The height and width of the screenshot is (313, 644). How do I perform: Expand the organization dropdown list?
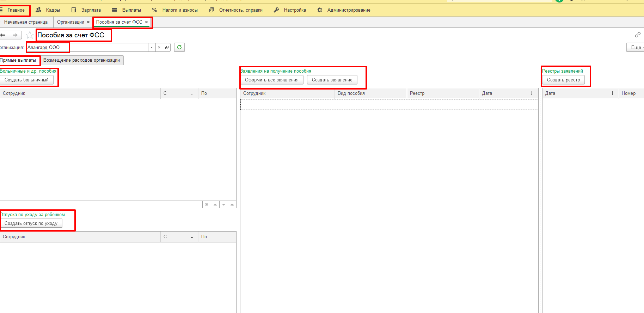point(152,47)
